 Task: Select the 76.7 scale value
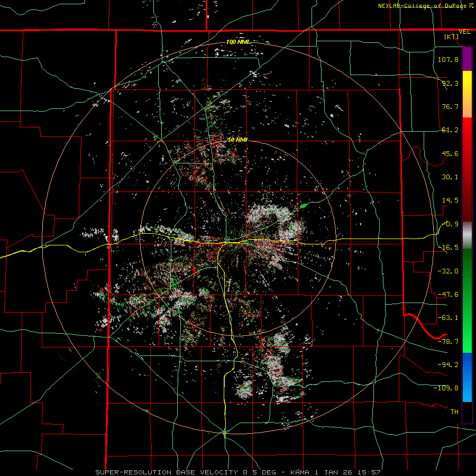point(450,106)
